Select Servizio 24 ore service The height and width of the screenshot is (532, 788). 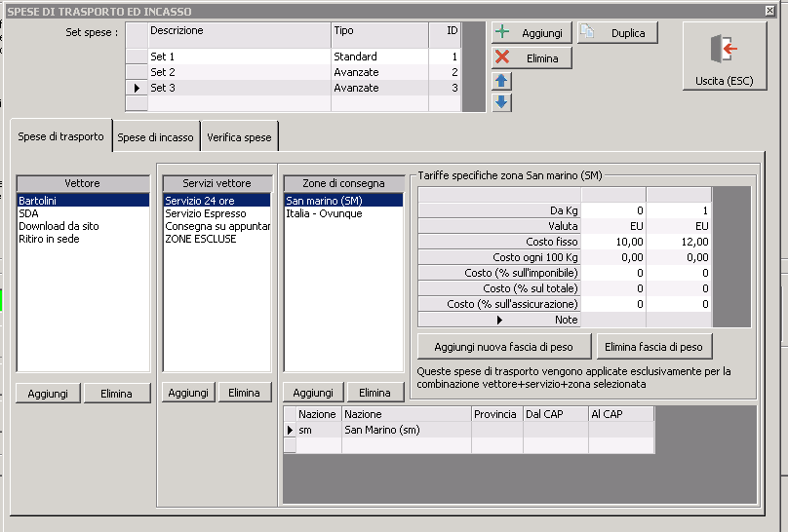(217, 201)
